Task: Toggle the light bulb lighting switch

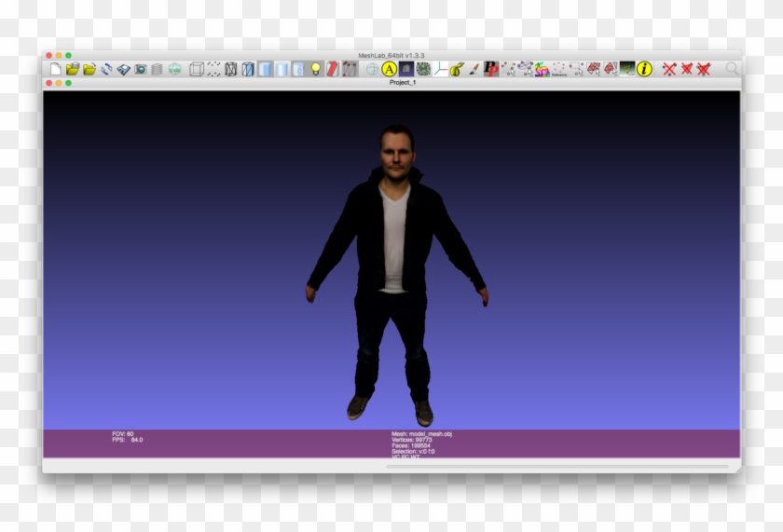Action: pos(316,69)
